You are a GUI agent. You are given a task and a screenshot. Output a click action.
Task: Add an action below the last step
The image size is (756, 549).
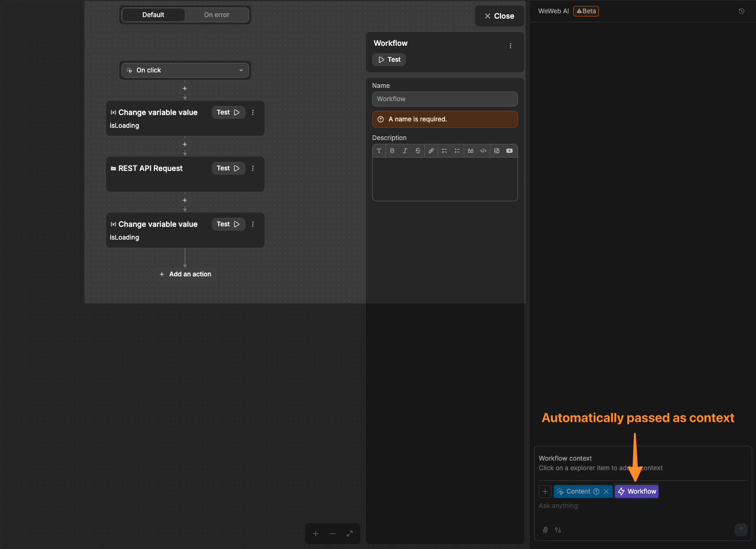coord(185,274)
